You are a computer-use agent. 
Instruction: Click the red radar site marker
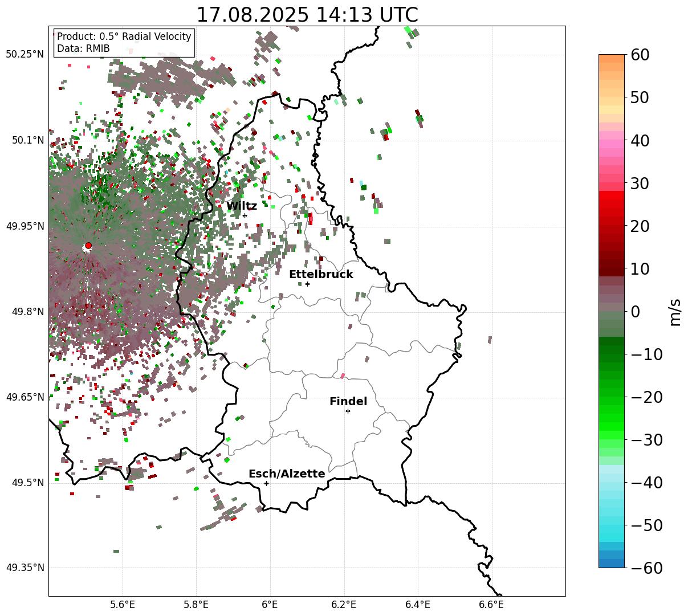[88, 246]
